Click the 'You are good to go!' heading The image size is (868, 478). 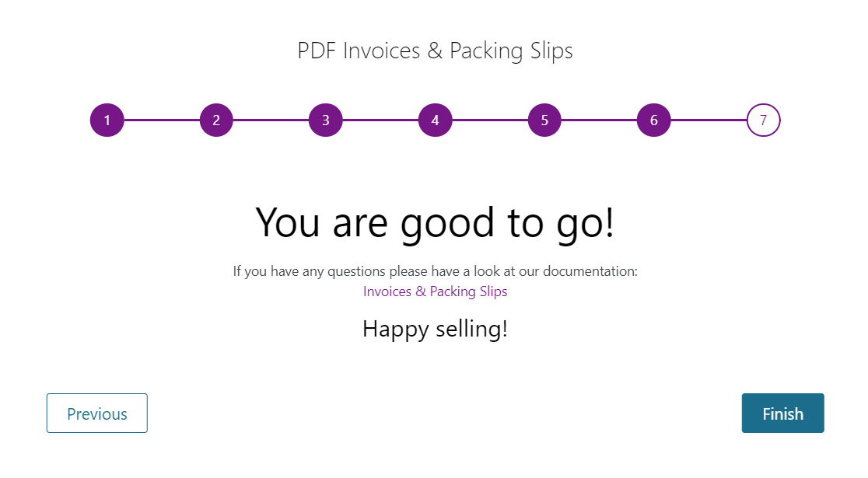[x=435, y=223]
